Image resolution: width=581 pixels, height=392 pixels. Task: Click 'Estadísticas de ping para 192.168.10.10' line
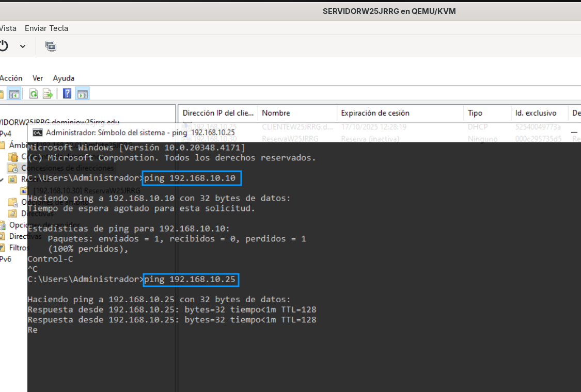pyautogui.click(x=129, y=229)
